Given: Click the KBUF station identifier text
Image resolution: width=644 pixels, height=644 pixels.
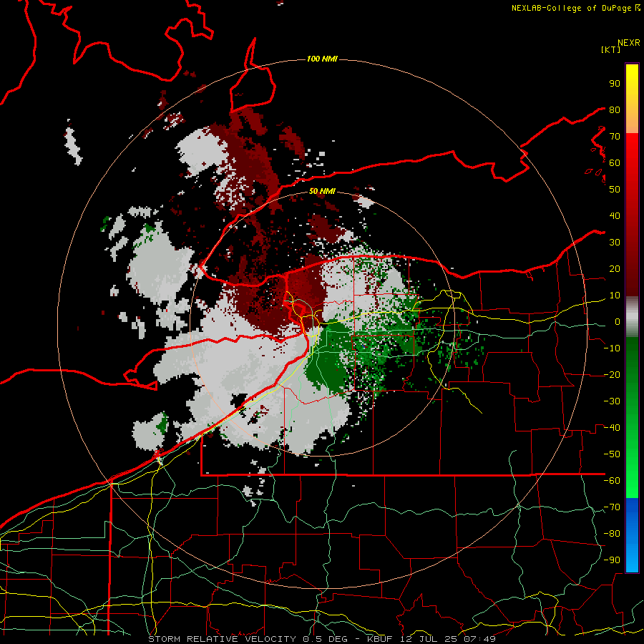Looking at the screenshot, I should click(379, 639).
